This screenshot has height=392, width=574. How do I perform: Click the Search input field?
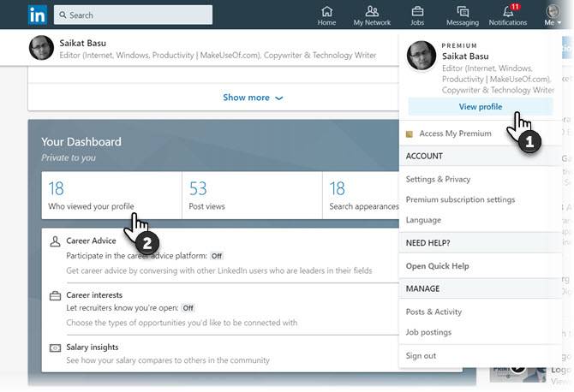pos(133,15)
